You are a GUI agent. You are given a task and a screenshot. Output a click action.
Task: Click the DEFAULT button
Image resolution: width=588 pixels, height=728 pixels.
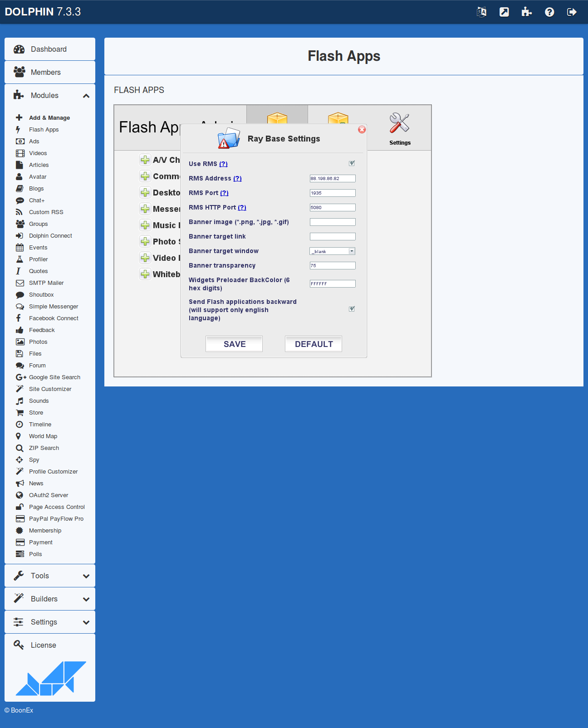pyautogui.click(x=314, y=344)
